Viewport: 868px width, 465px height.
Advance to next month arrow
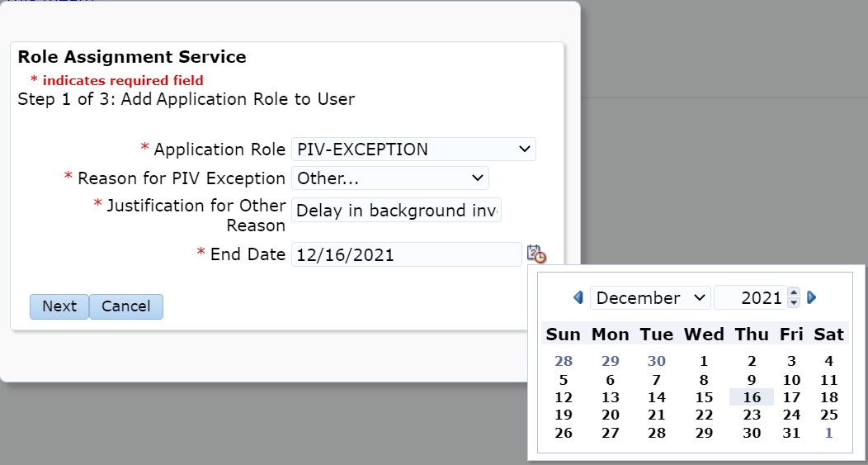(x=811, y=297)
